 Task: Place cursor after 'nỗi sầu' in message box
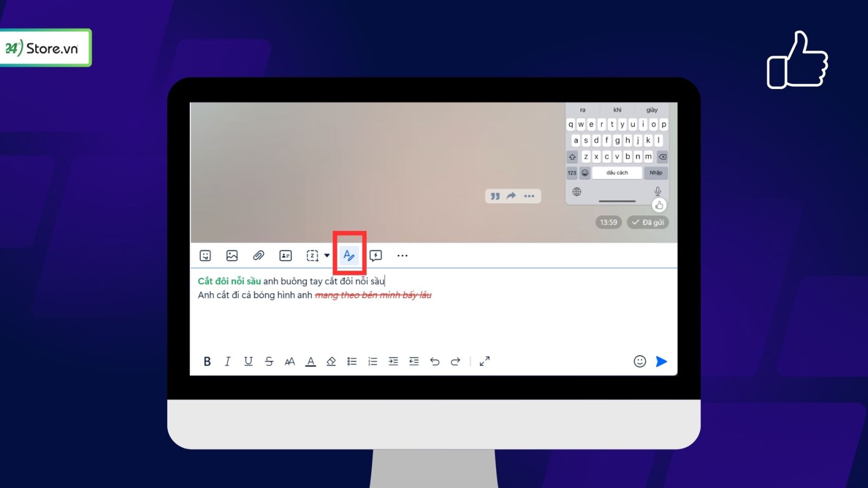click(385, 281)
